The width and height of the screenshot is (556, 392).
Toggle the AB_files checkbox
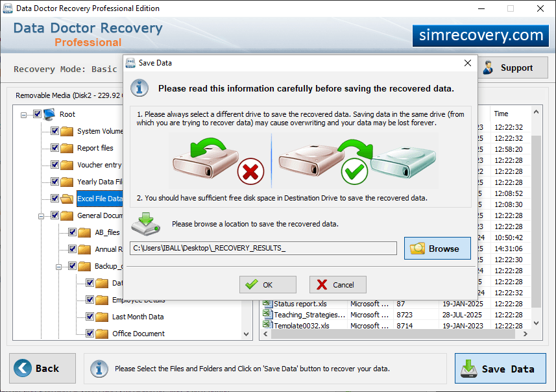(x=72, y=232)
